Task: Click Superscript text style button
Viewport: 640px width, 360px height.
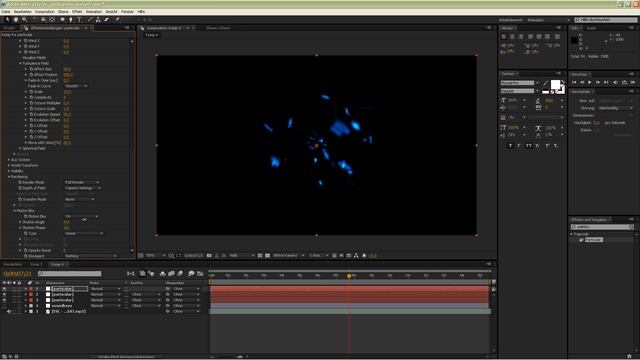Action: (547, 145)
